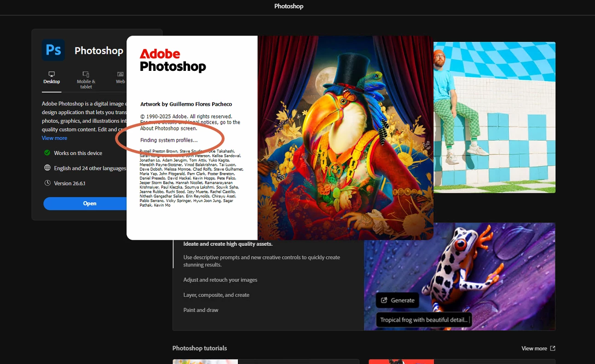
Task: Click the Desktop monitor icon
Action: [52, 74]
